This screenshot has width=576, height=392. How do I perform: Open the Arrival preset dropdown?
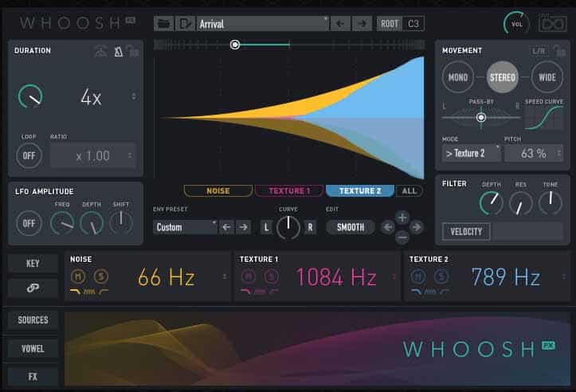click(x=263, y=24)
